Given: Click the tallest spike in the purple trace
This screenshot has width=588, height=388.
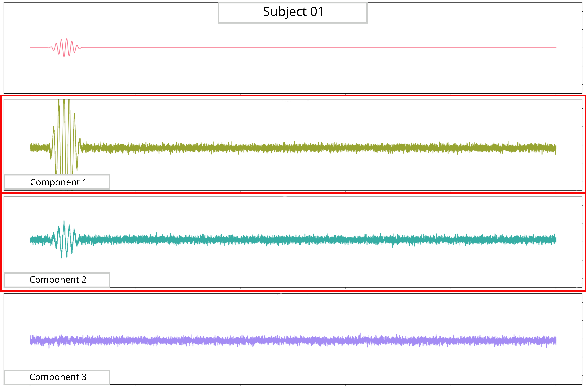Looking at the screenshot, I should [x=361, y=334].
